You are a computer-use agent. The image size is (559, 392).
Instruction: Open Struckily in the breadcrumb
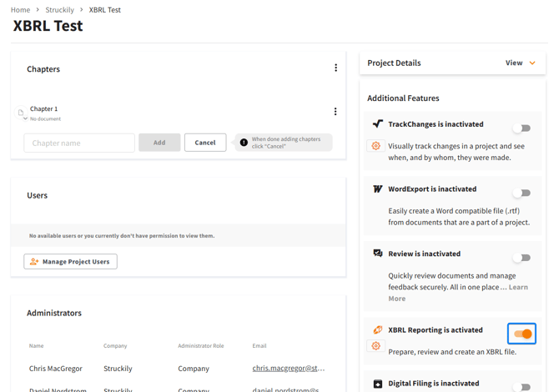59,10
